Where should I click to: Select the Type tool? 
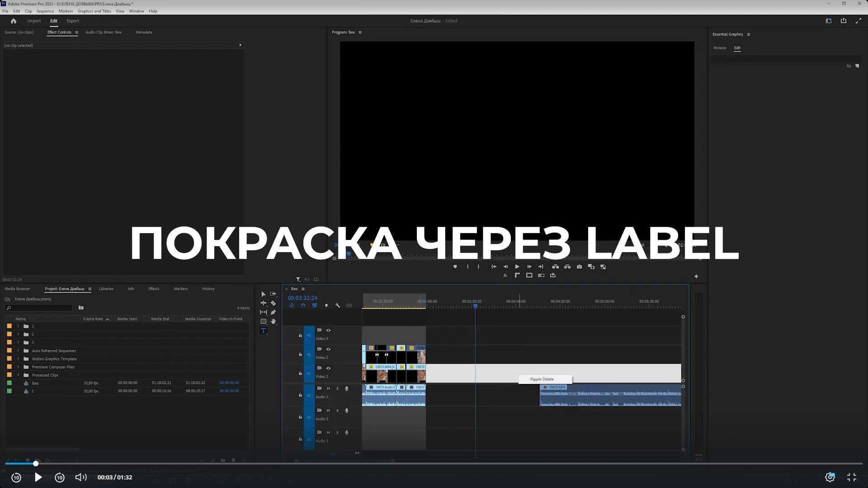pos(264,331)
